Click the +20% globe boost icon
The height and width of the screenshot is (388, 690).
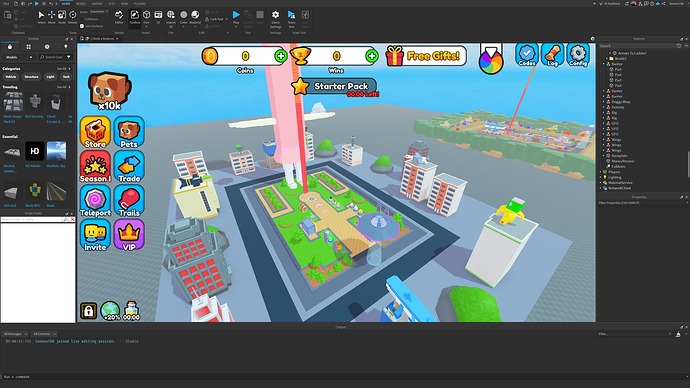coord(110,311)
